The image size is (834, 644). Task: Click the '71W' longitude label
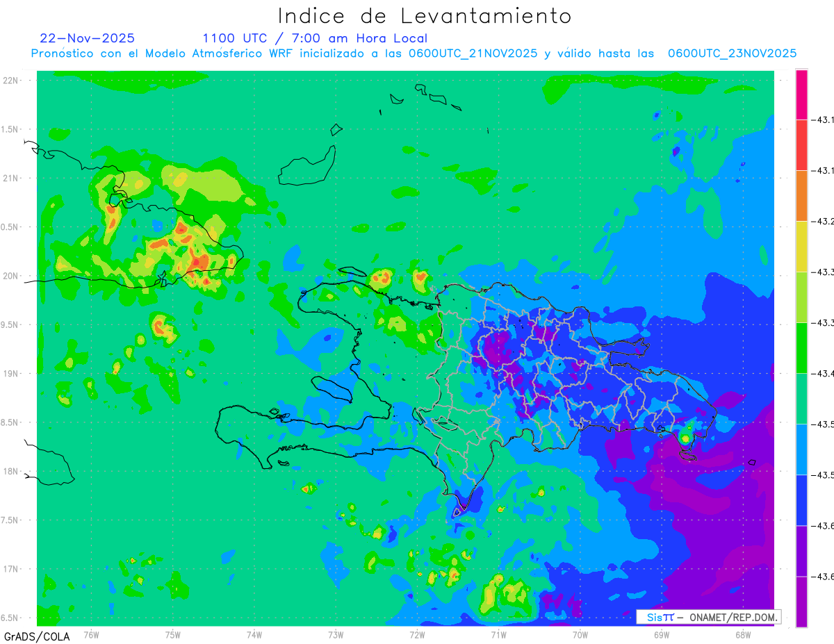click(x=498, y=635)
